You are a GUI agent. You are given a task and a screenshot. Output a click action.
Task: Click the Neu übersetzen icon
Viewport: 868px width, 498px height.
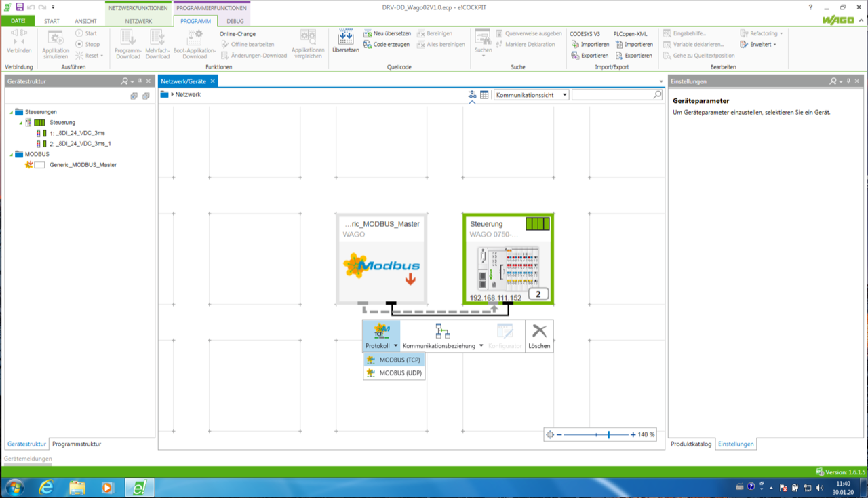pos(368,33)
